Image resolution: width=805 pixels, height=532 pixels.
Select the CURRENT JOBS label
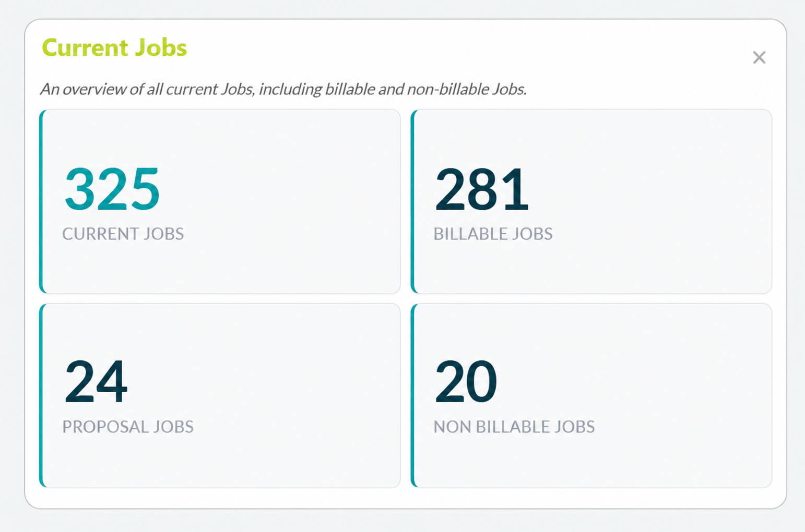click(123, 234)
